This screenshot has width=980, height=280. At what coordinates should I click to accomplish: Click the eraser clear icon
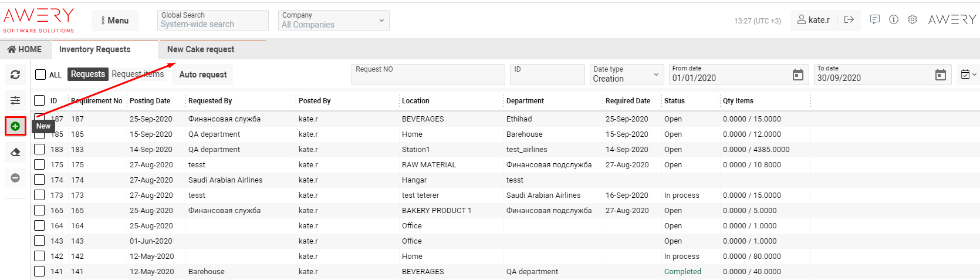15,152
